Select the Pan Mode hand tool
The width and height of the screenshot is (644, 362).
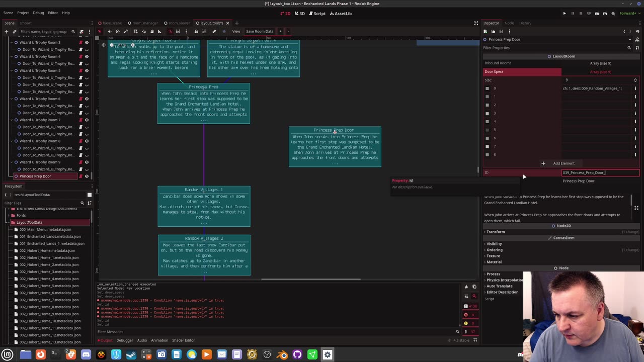(152, 31)
